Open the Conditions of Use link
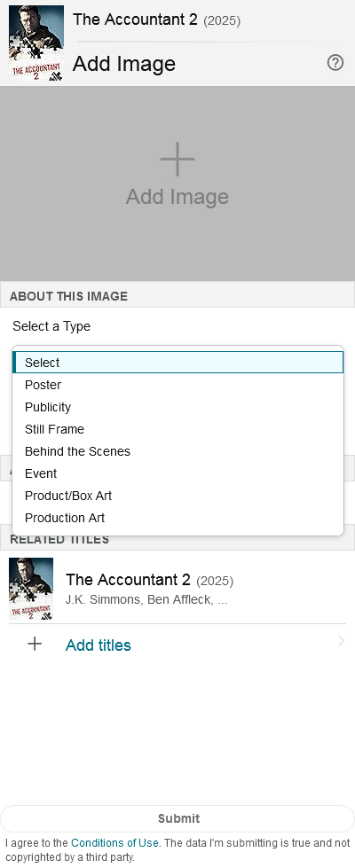The image size is (355, 868). (114, 843)
